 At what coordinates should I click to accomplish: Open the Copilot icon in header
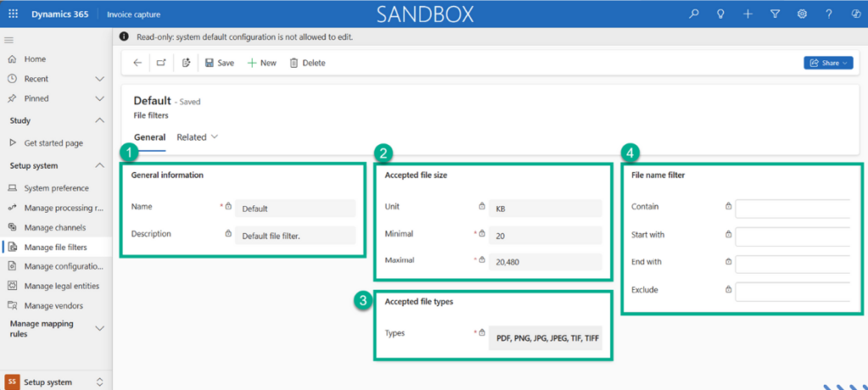tap(856, 14)
